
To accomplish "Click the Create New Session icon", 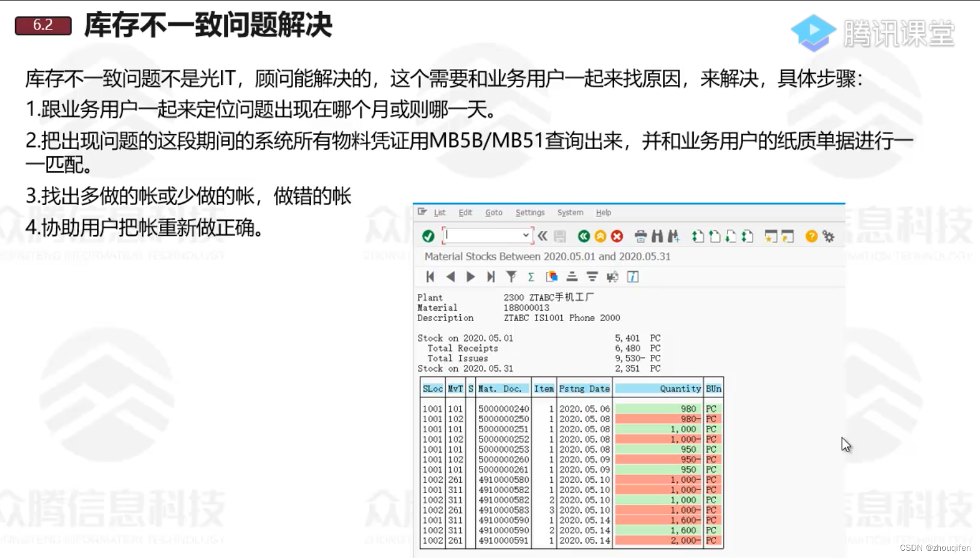I will tap(771, 236).
